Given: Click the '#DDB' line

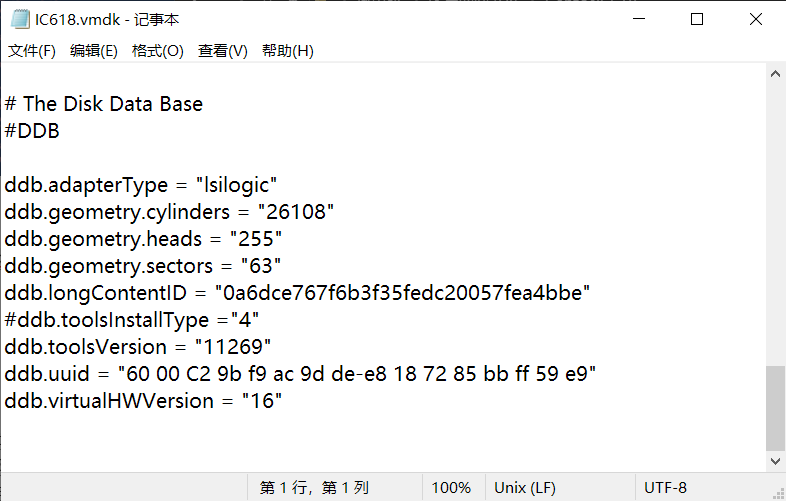Looking at the screenshot, I should [x=32, y=131].
